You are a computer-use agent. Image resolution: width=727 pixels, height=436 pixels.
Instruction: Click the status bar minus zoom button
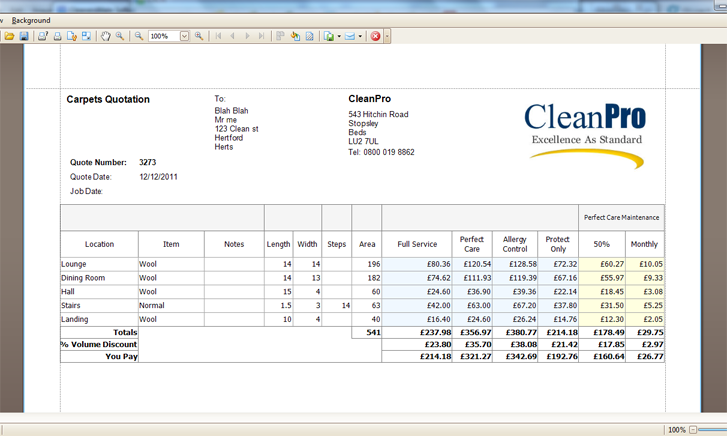point(693,430)
